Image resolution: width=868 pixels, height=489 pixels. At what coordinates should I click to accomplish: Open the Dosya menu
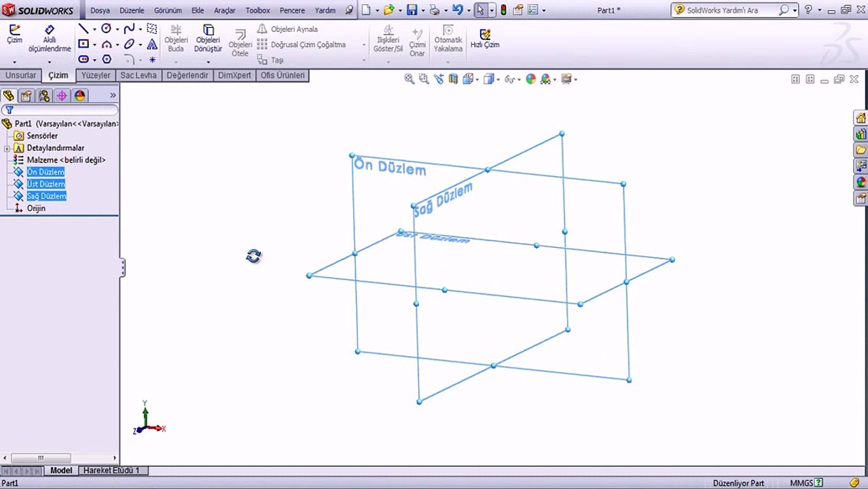coord(100,10)
